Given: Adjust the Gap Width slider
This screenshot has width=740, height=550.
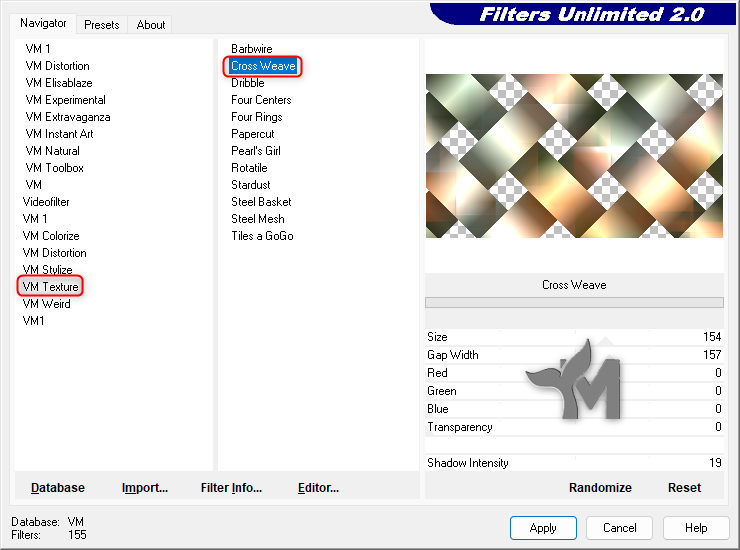Looking at the screenshot, I should 574,355.
